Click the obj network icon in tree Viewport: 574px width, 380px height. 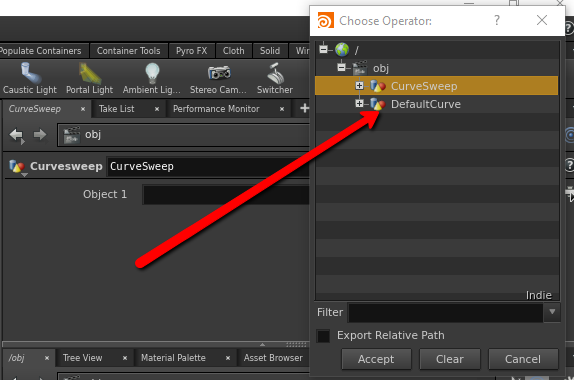pos(359,68)
